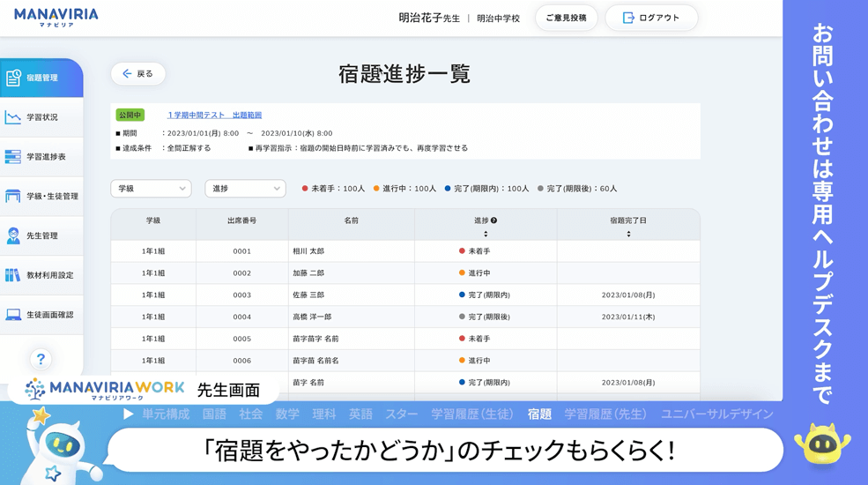
Task: Click the 進捗 column help tooltip icon
Action: [494, 220]
